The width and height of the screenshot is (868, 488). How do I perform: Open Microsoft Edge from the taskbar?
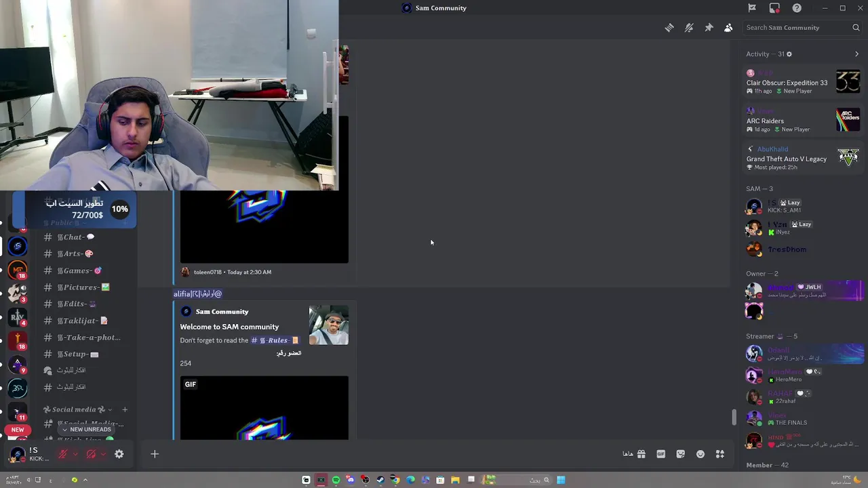[x=410, y=480]
